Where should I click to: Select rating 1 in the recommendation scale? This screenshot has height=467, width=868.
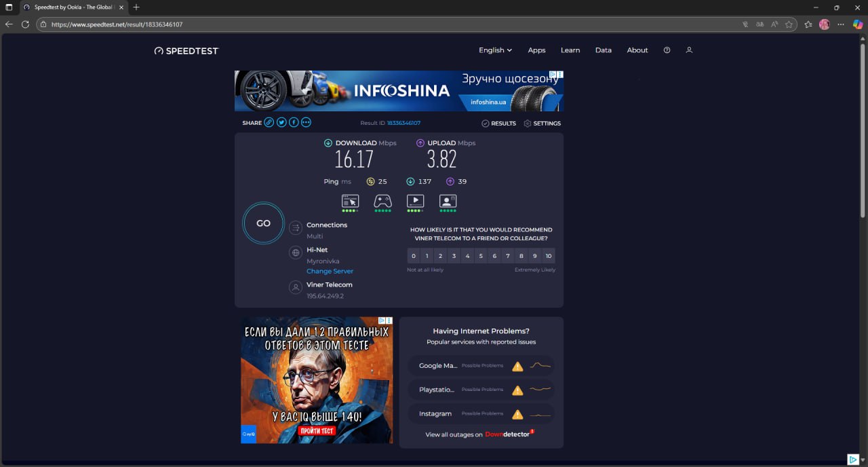(427, 256)
